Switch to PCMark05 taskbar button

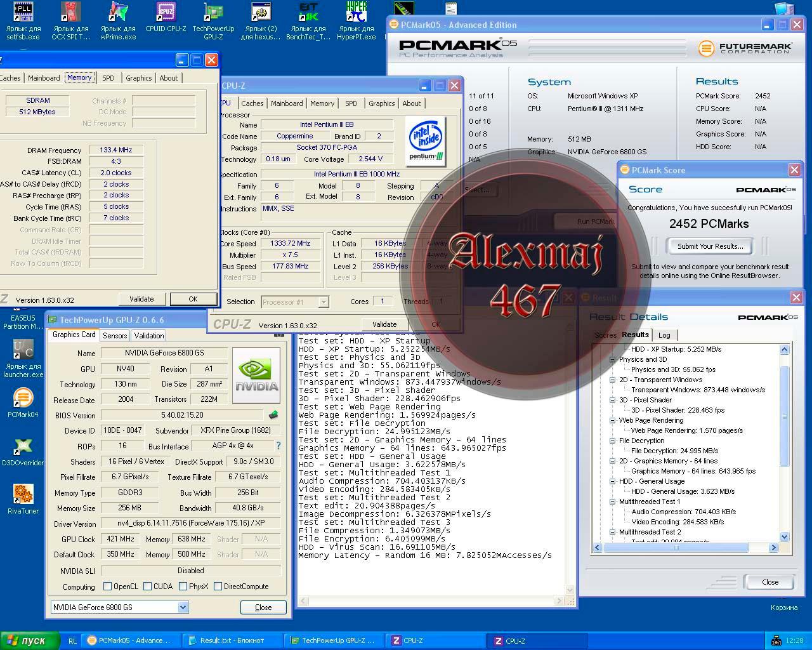(x=131, y=640)
